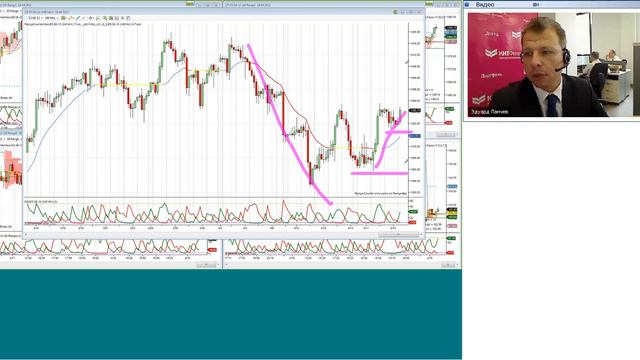Click the bottom-right chart window scrollbar thumb
This screenshot has height=360, width=640.
[x=448, y=265]
